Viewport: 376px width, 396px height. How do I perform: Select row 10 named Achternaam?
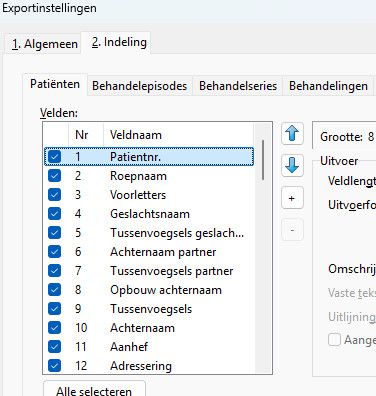[149, 328]
